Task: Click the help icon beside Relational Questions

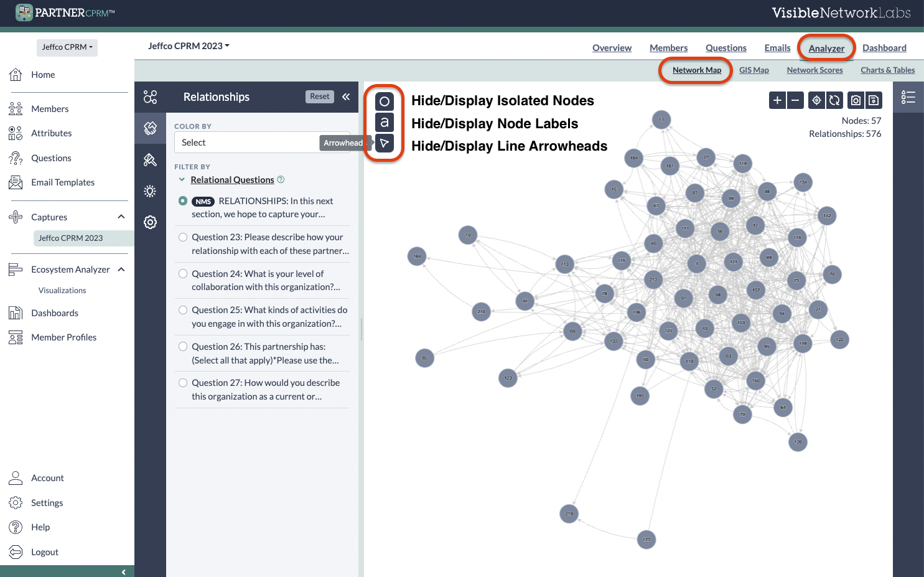Action: (281, 179)
